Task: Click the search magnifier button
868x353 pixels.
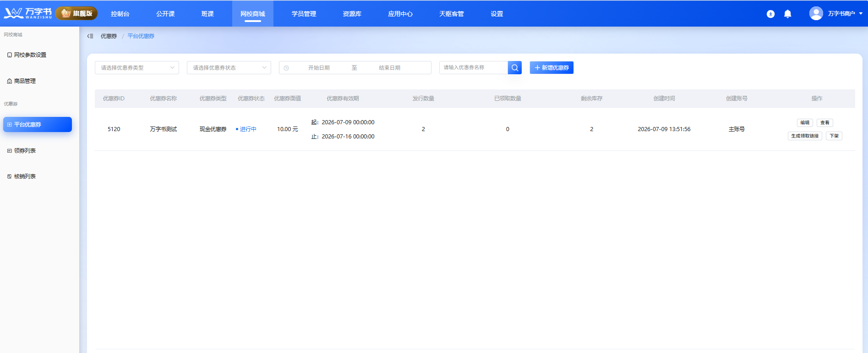Action: pyautogui.click(x=515, y=68)
